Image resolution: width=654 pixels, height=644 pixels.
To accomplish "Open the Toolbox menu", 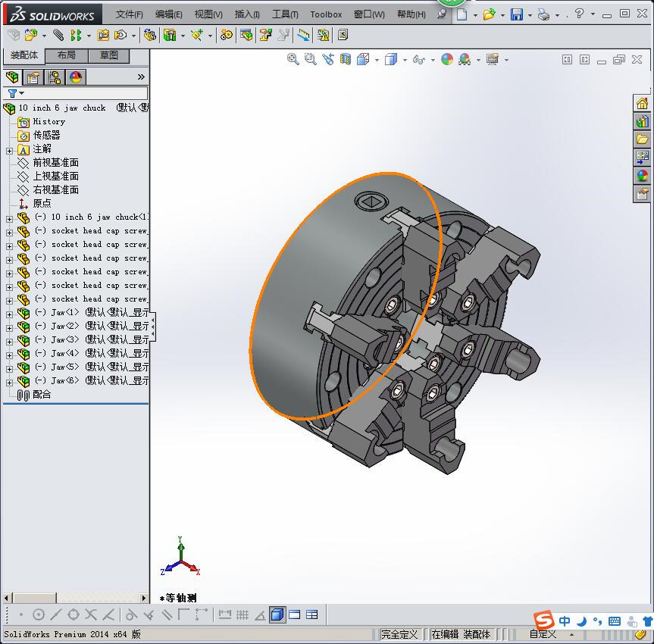I will pos(326,14).
